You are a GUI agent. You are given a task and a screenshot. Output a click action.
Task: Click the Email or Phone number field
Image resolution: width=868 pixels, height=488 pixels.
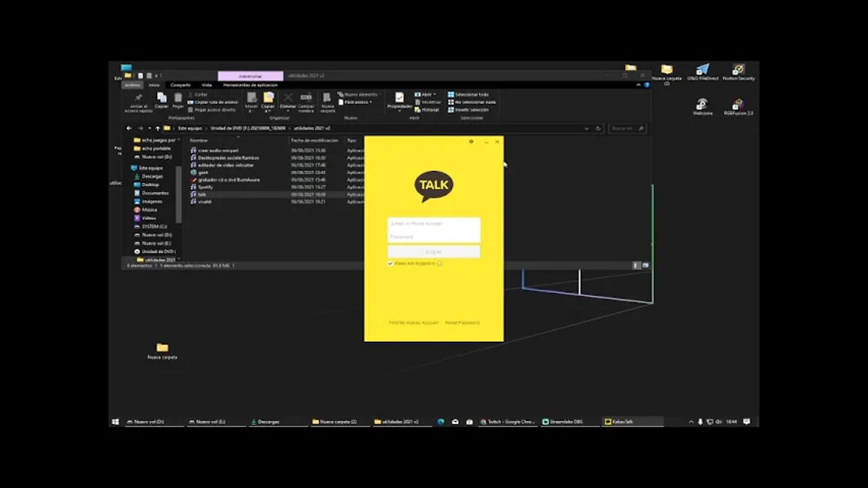[x=434, y=224]
